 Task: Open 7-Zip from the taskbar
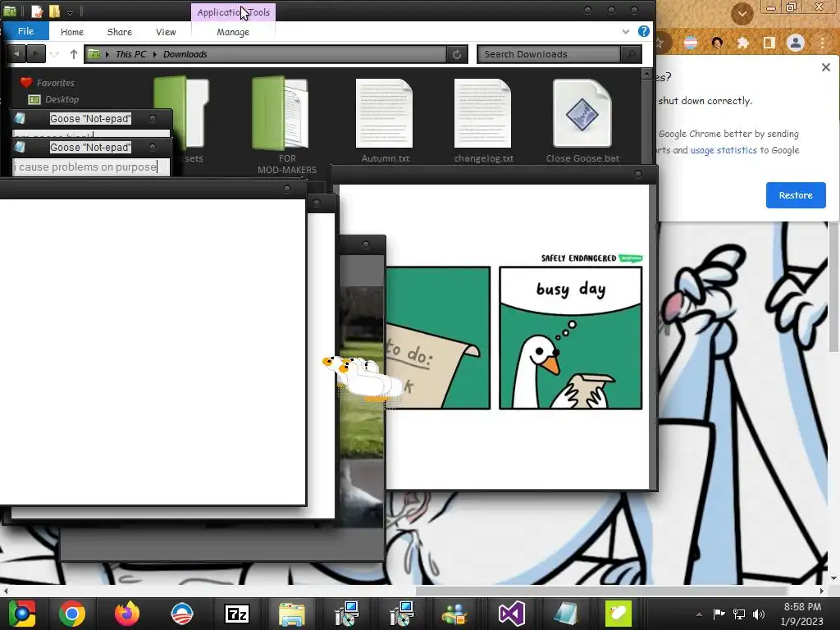point(237,614)
